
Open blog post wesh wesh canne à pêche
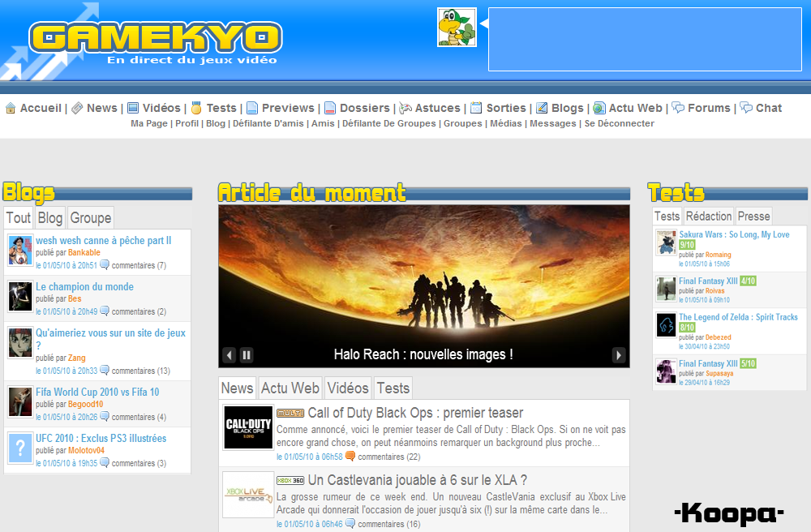104,240
